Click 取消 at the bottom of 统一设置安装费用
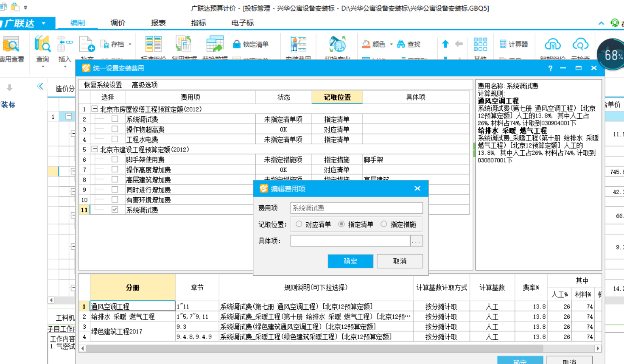624x364 pixels. point(569,361)
